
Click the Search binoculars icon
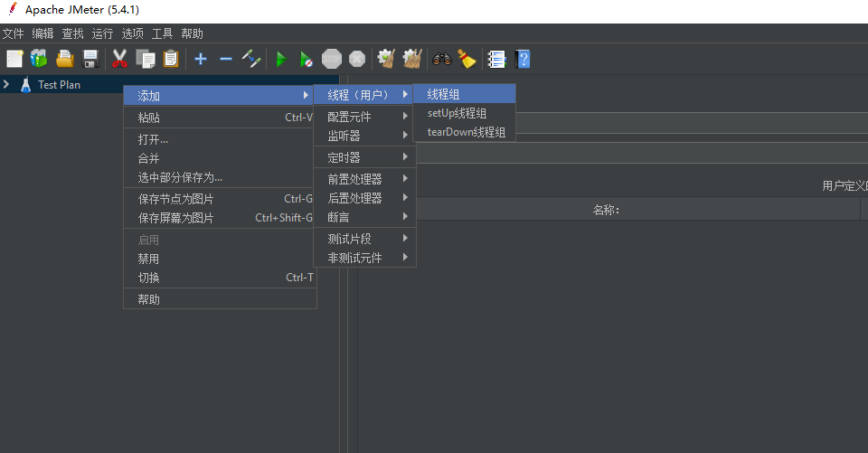(x=442, y=59)
